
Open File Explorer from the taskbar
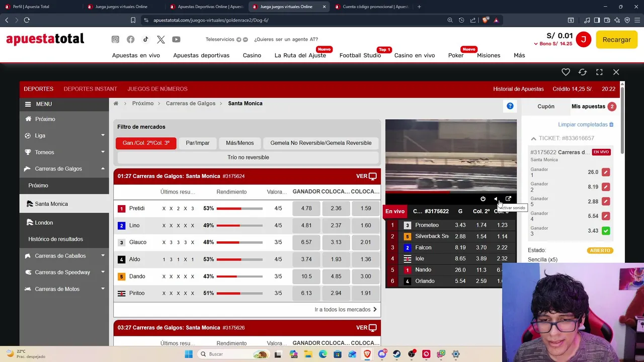[308, 354]
